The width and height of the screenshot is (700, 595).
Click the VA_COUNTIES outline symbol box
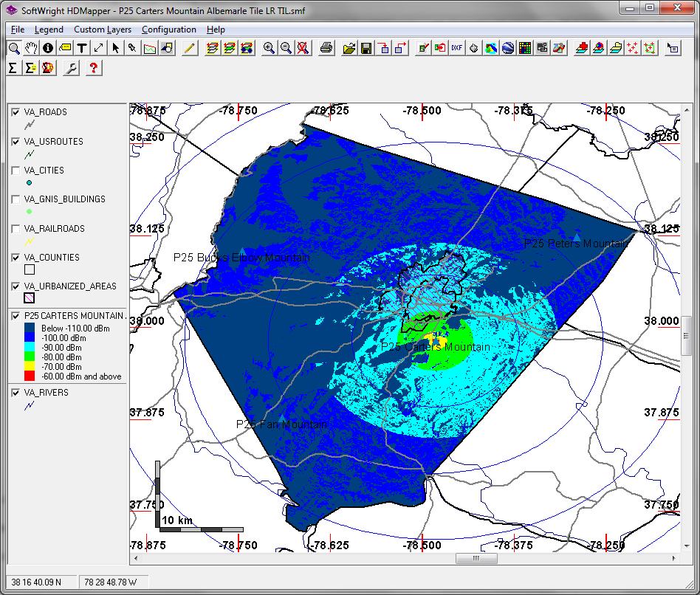30,269
